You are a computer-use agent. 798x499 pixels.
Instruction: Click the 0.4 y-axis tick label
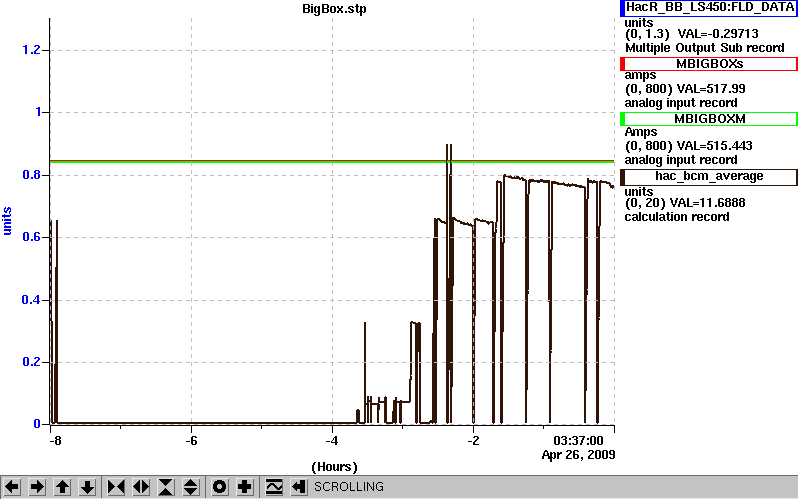(x=31, y=300)
